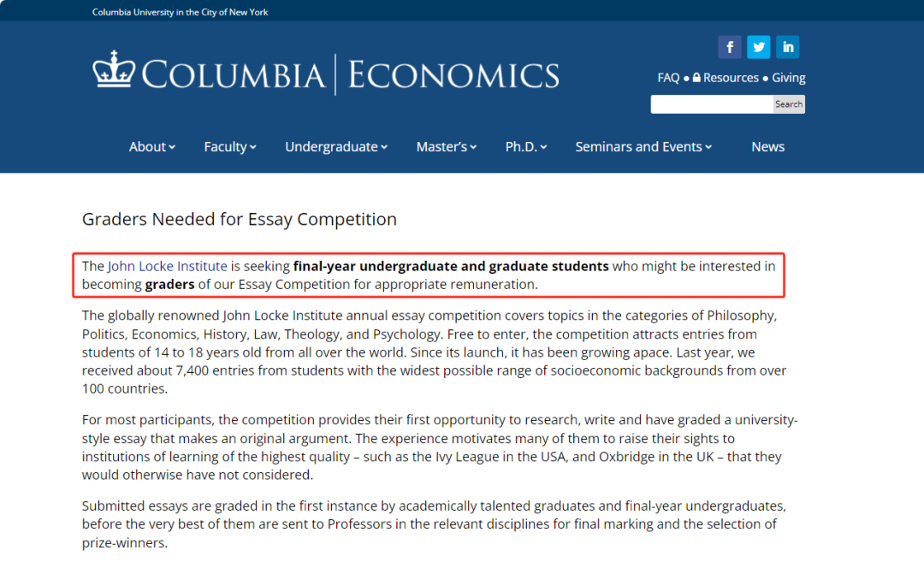Expand the About dropdown menu
Screen dimensions: 924x562
pyautogui.click(x=152, y=146)
